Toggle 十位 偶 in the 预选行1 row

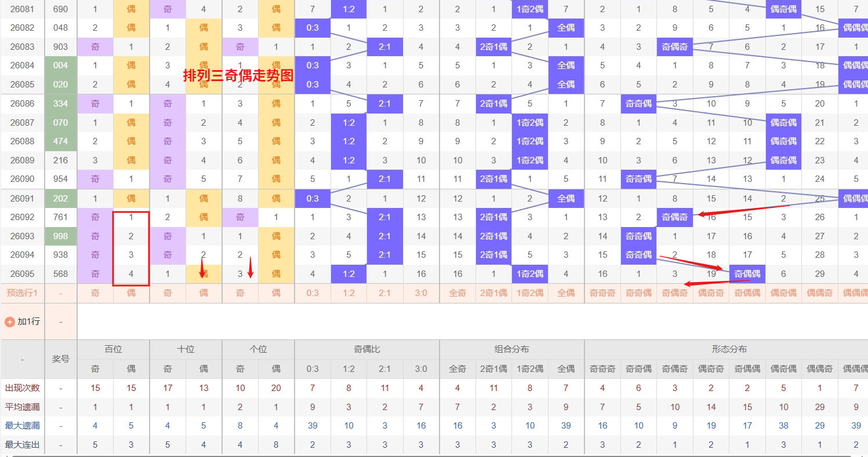(204, 293)
